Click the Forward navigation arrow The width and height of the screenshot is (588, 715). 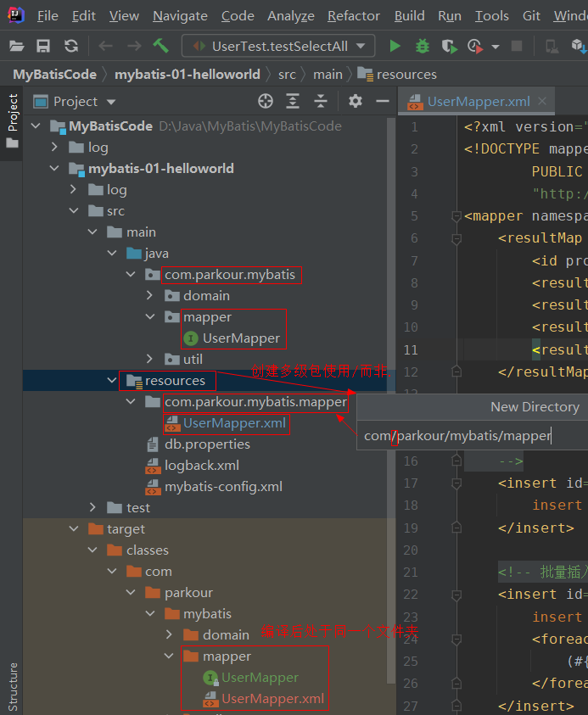pos(134,46)
